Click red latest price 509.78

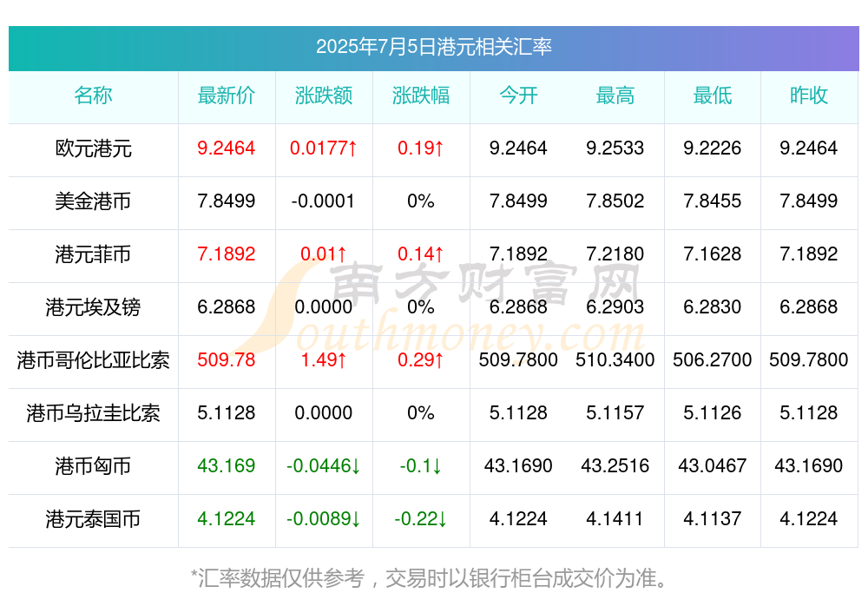(x=226, y=359)
